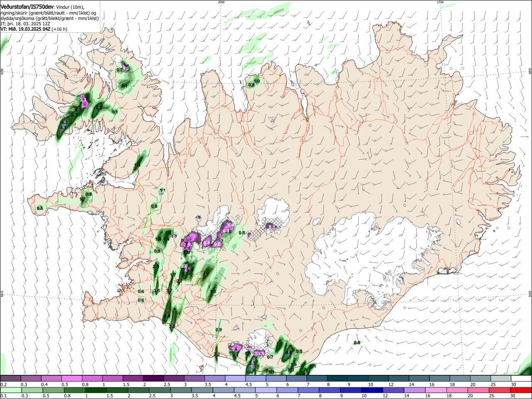Click the initial time 'IT: þri. 18. 03. 2025 12Z'
532x399 pixels.
coord(25,24)
